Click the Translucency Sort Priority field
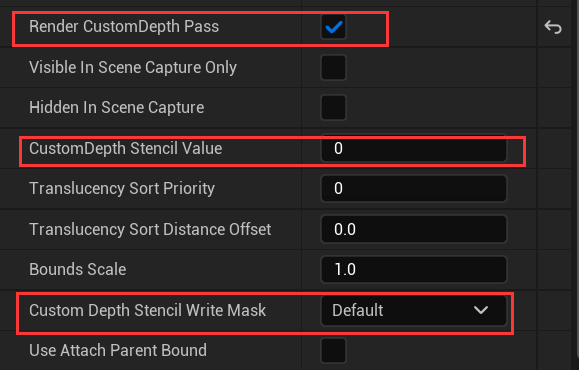 [414, 189]
